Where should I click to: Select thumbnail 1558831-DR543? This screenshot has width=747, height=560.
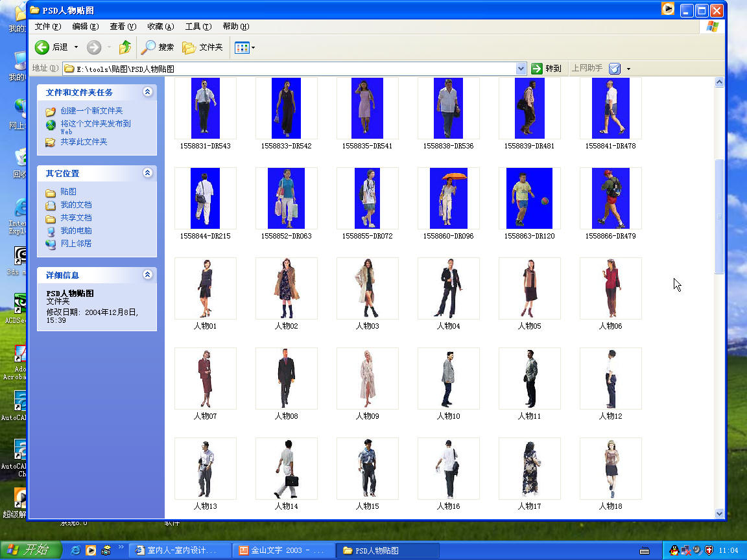click(x=206, y=108)
